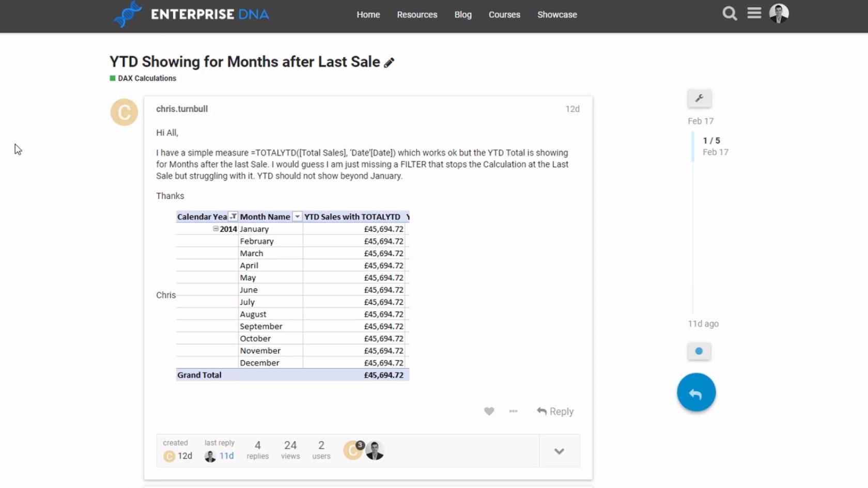
Task: Open the Blog menu item
Action: pyautogui.click(x=463, y=14)
